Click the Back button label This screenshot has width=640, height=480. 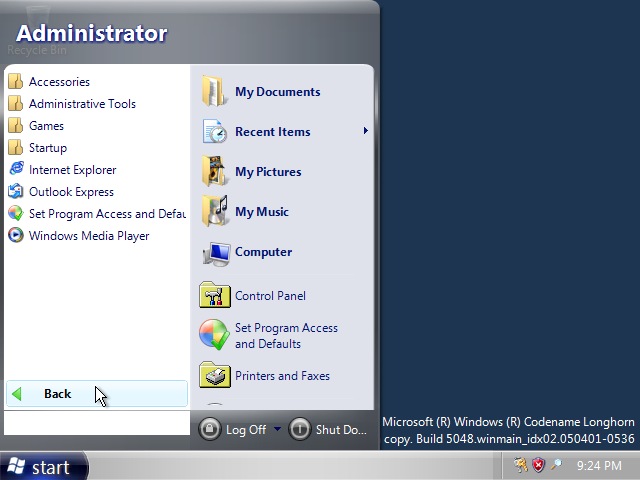click(x=58, y=394)
